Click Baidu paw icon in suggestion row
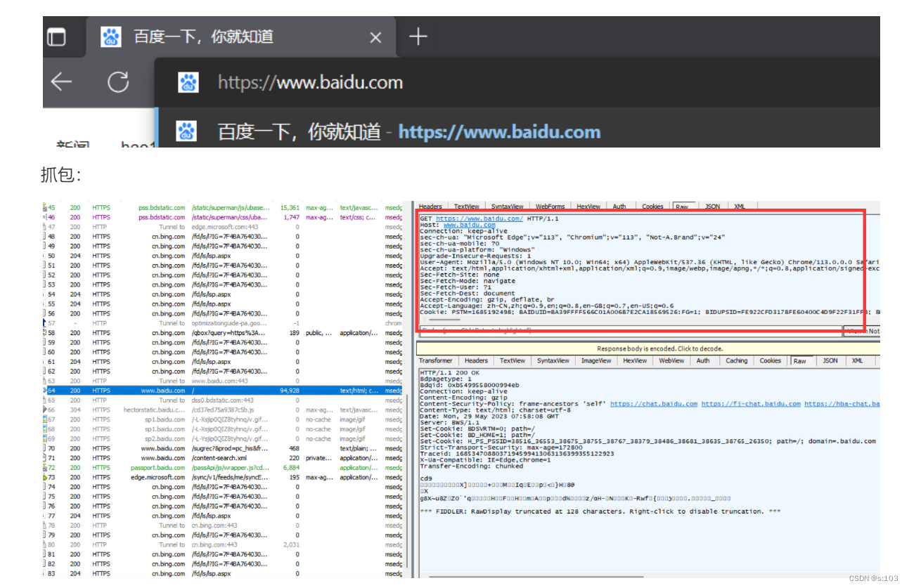This screenshot has height=588, width=909. pyautogui.click(x=186, y=131)
